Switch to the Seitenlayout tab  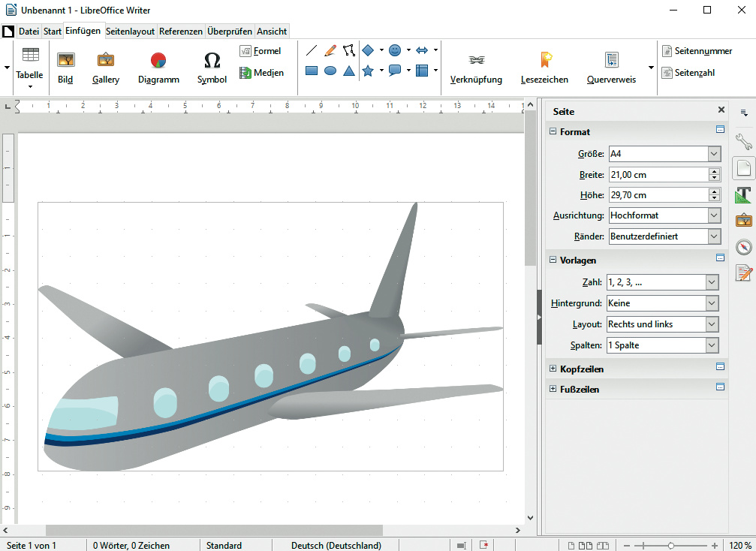point(130,32)
